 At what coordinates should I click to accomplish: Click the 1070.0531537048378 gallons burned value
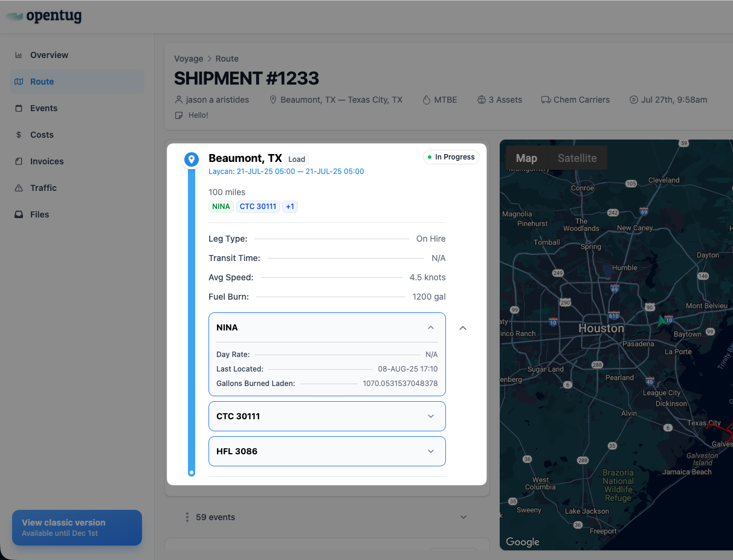pos(400,383)
